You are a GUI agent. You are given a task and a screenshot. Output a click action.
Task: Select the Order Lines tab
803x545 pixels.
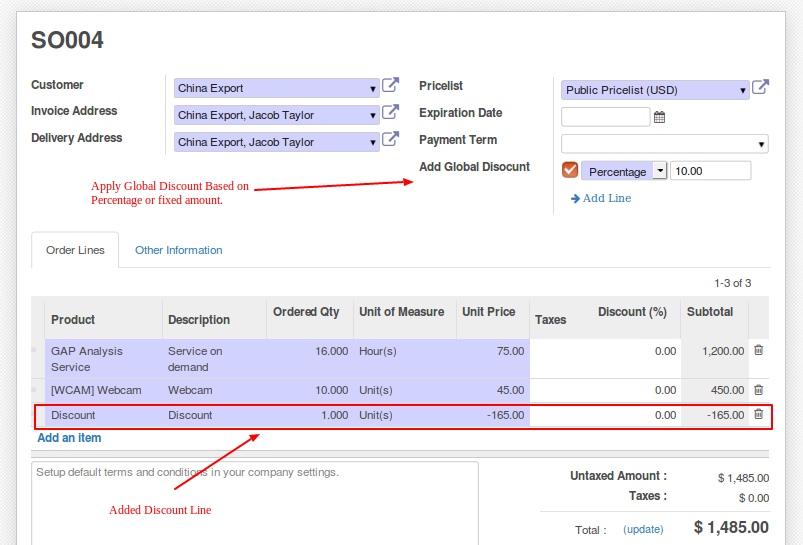[x=75, y=250]
